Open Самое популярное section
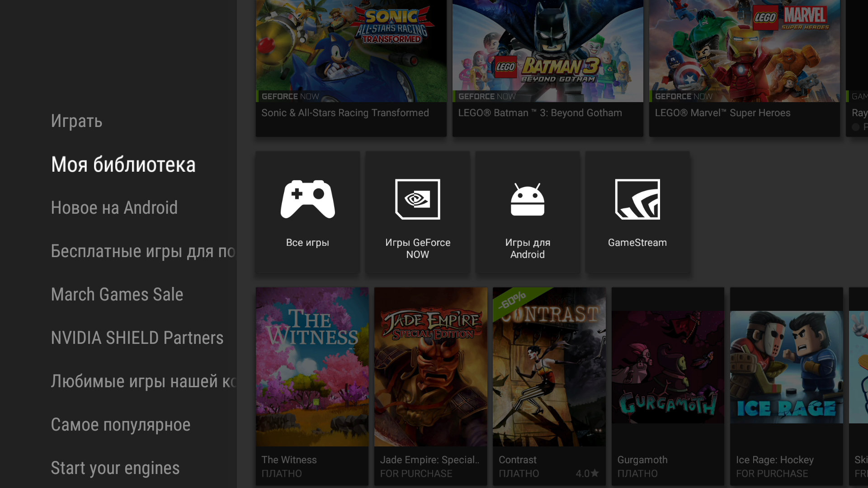The width and height of the screenshot is (868, 488). click(120, 425)
